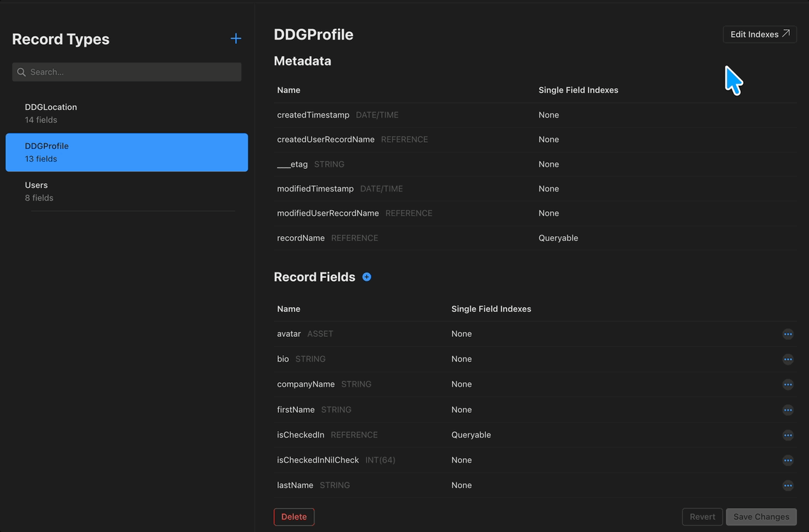The image size is (809, 532).
Task: Click modifiedTimestamp metadata field
Action: pos(315,189)
